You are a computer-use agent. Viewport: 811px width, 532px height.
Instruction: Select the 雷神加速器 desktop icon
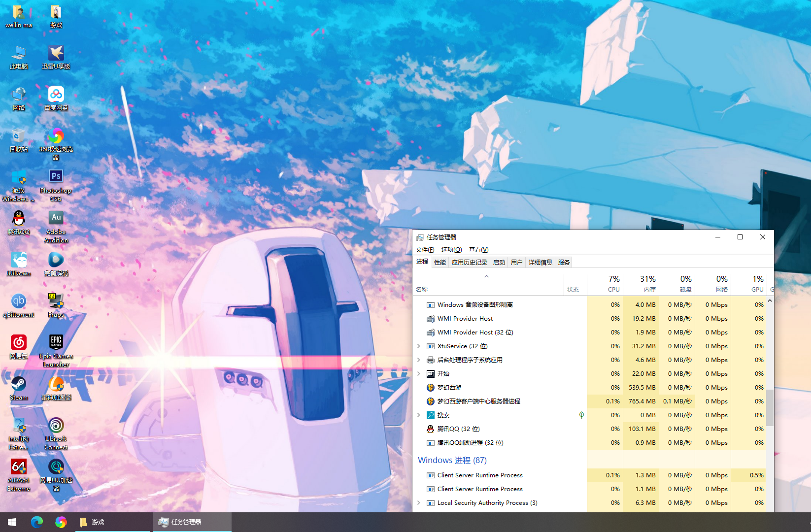pos(56,389)
